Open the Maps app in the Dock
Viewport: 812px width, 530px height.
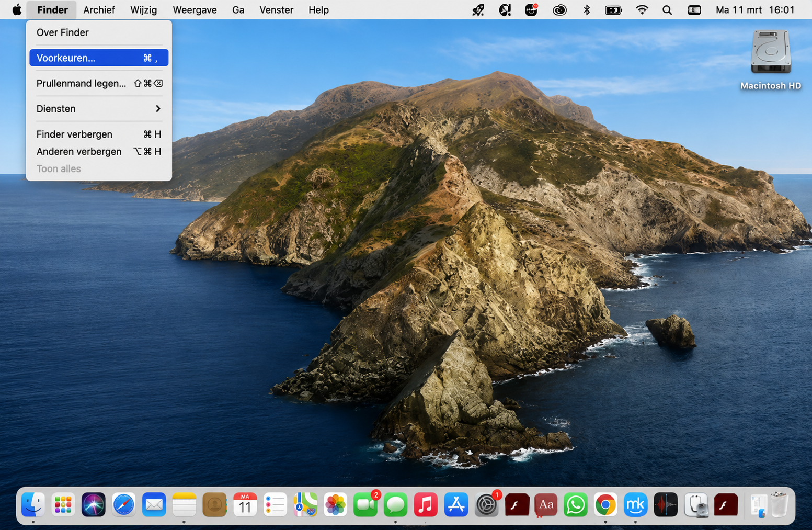305,505
